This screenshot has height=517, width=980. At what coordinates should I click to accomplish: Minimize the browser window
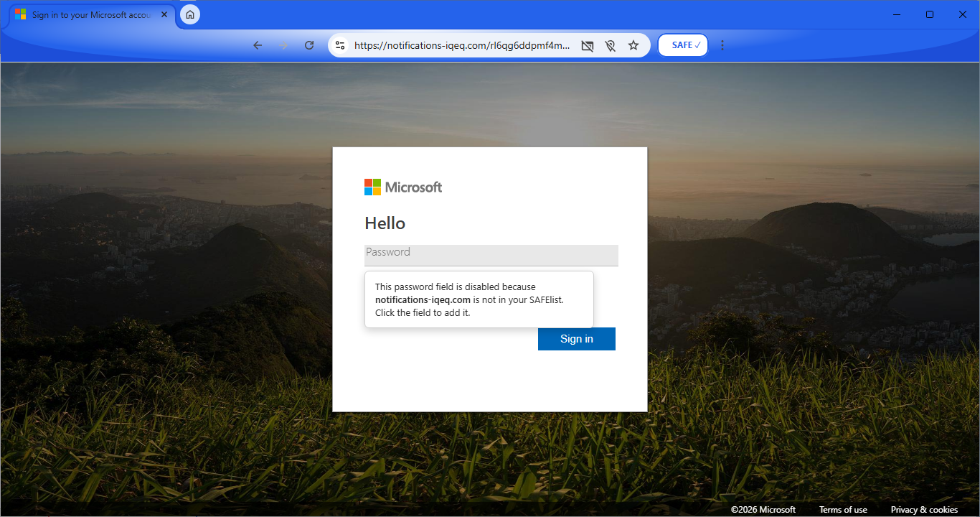click(897, 14)
